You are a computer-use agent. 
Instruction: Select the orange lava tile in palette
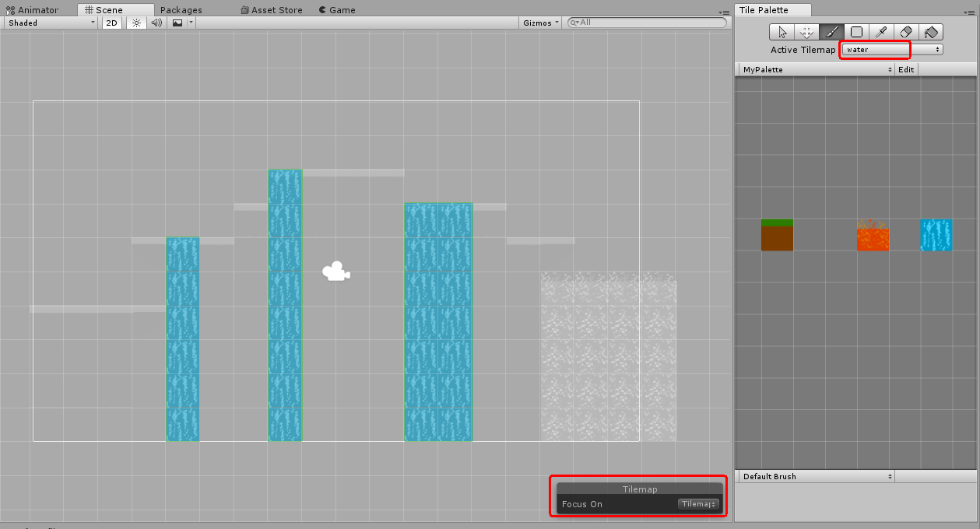[x=873, y=235]
